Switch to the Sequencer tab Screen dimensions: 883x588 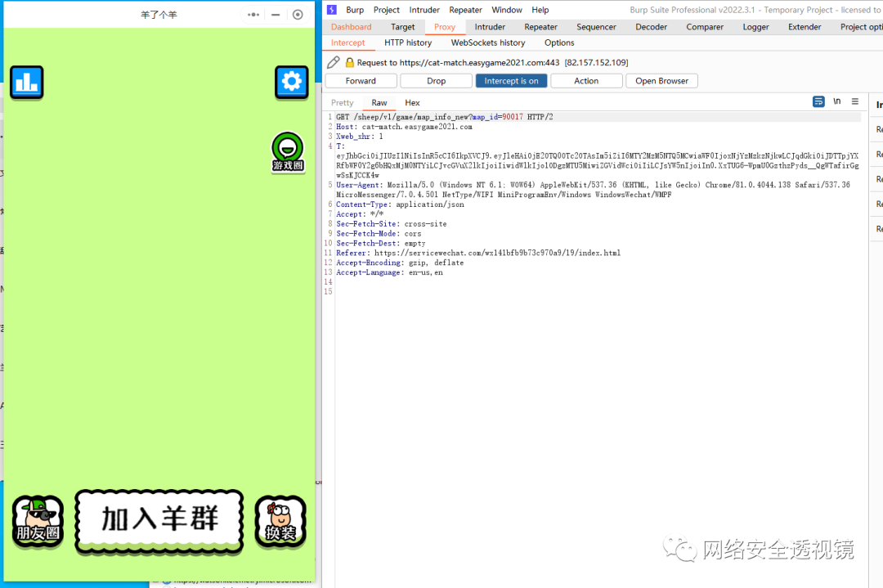[596, 26]
